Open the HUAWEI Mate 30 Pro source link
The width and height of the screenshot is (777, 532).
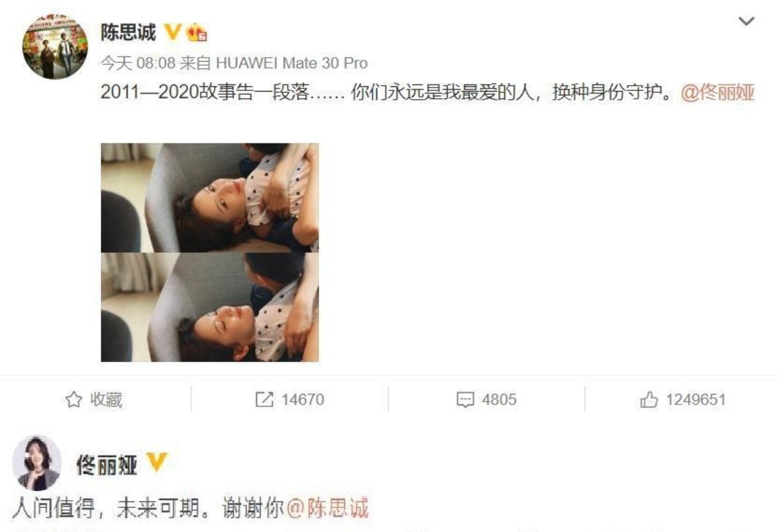(292, 63)
